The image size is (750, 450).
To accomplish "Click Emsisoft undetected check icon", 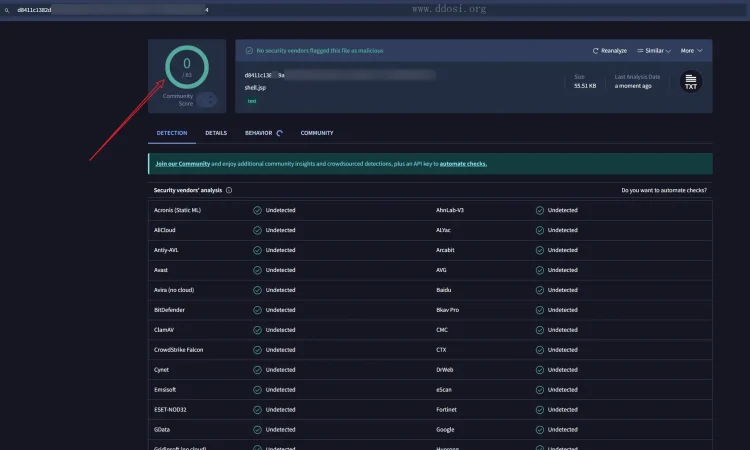I will point(257,390).
